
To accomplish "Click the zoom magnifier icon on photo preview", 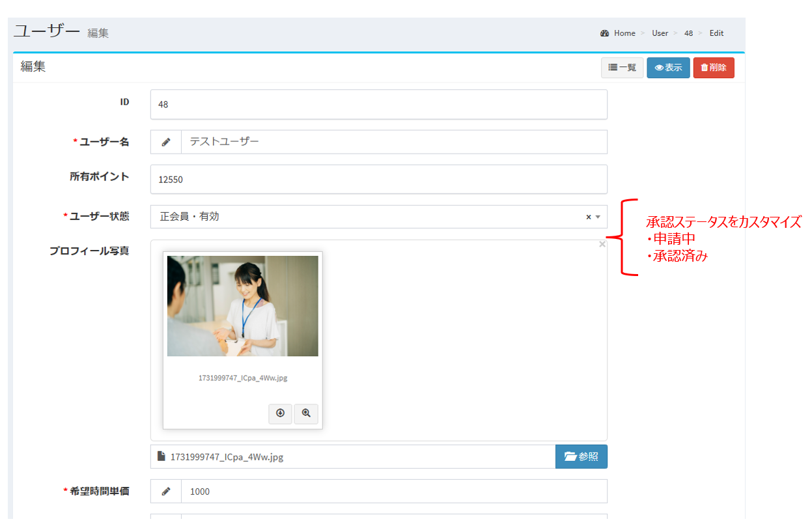I will [x=306, y=413].
